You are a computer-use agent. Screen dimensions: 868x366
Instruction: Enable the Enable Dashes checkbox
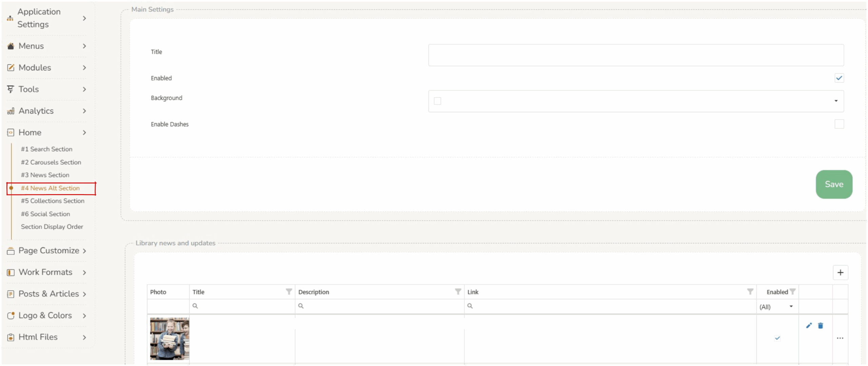pos(839,124)
